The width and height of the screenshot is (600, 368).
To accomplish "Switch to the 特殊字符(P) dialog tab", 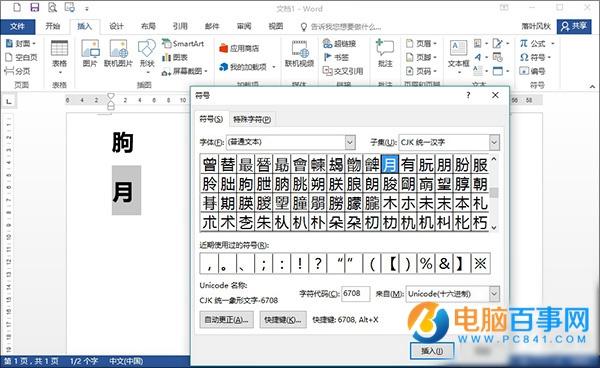I will pos(252,119).
